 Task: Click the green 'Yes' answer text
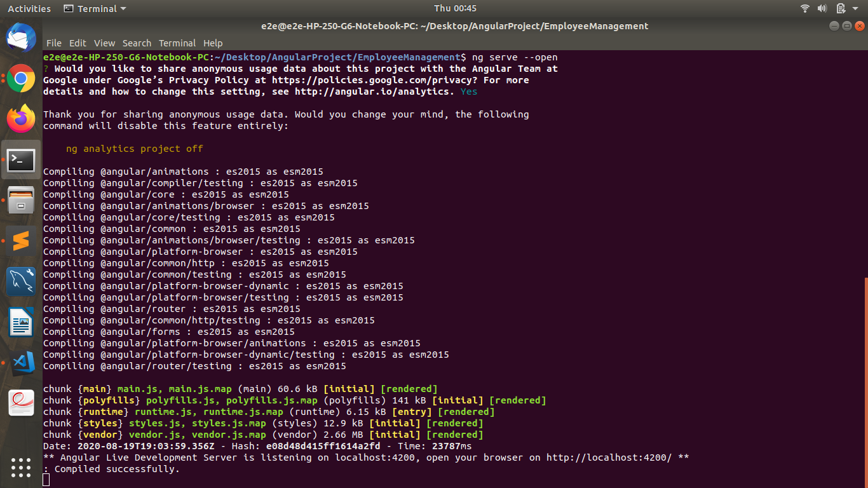coord(469,91)
